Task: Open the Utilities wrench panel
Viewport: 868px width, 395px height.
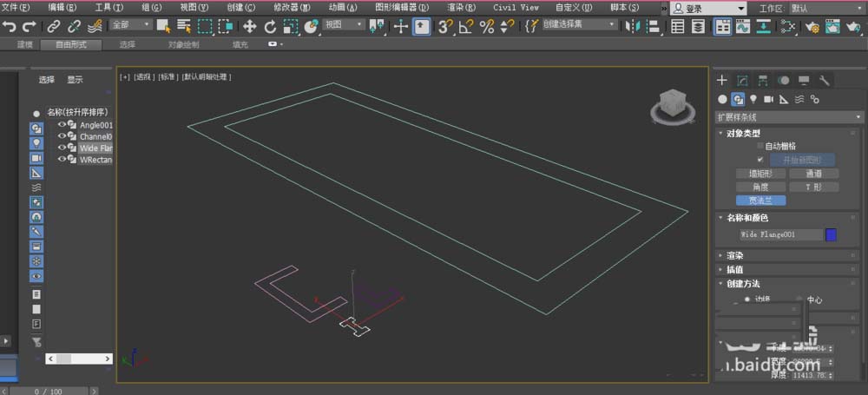Action: tap(825, 81)
